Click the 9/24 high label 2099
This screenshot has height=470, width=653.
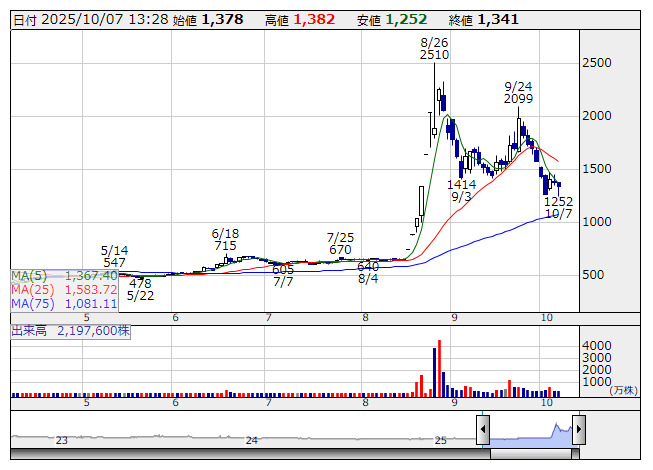point(518,99)
